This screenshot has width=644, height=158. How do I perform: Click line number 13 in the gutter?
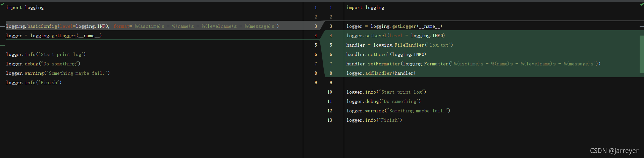330,120
